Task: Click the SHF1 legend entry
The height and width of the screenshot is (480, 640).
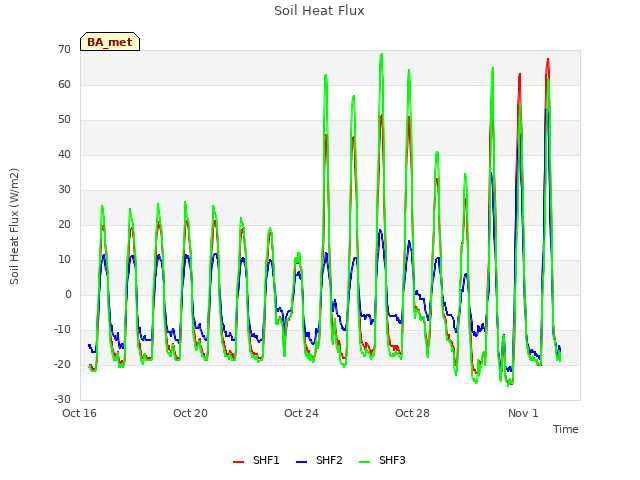Action: pyautogui.click(x=256, y=460)
